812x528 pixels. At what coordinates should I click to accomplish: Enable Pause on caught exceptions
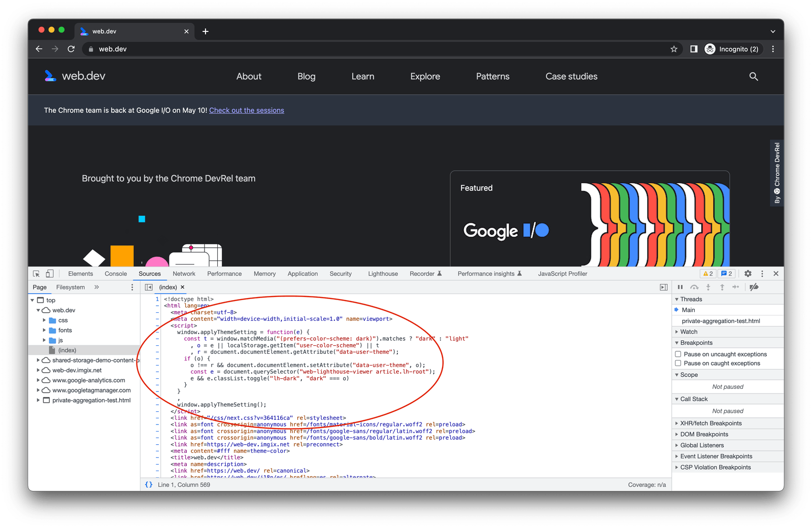pos(678,363)
